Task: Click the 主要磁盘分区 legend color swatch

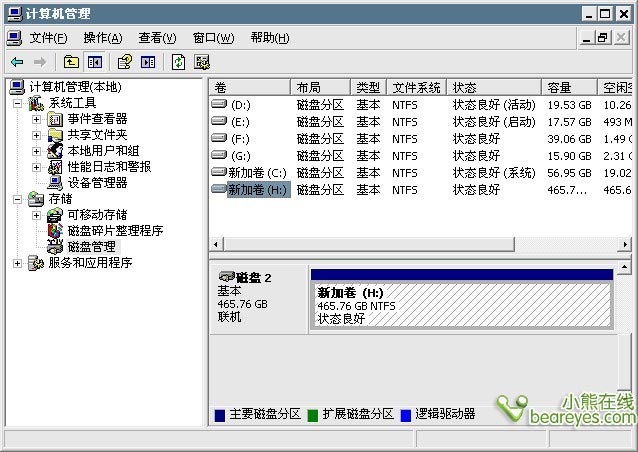Action: (220, 415)
